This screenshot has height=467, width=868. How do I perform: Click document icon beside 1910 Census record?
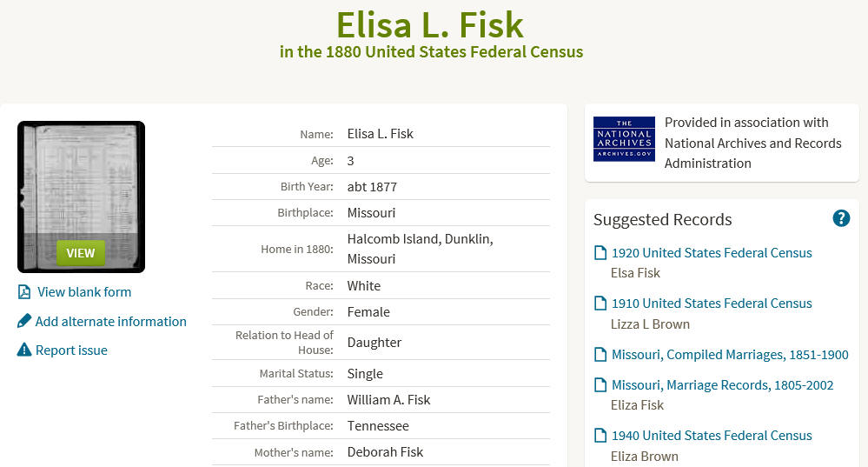click(x=600, y=303)
